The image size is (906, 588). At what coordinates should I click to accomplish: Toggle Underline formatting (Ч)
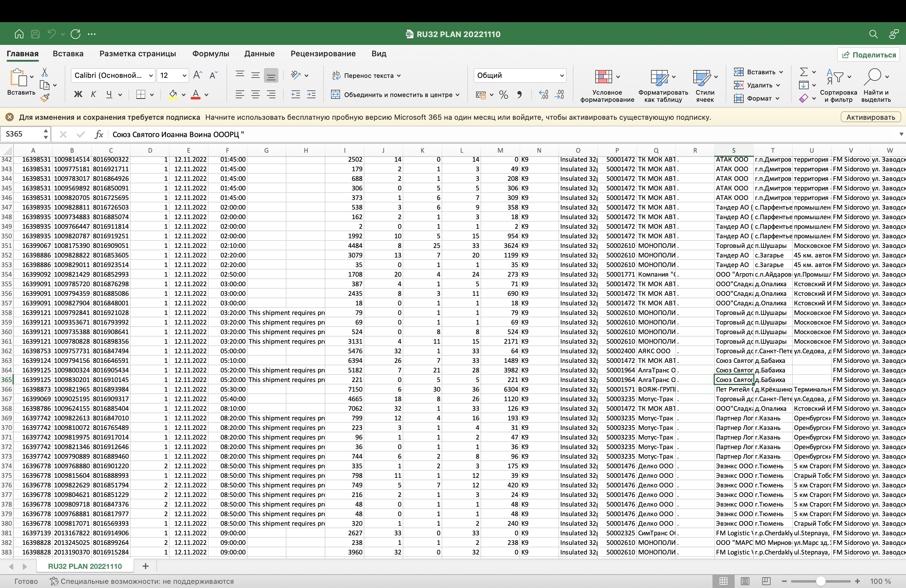coord(109,94)
